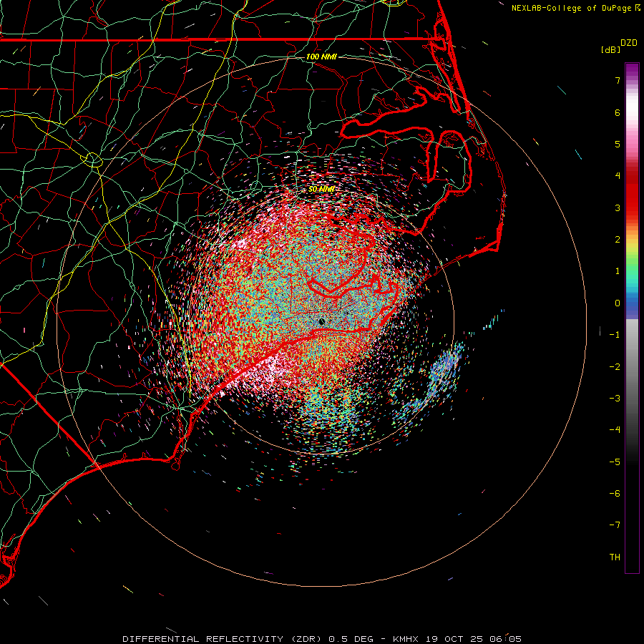Click the scale value -3 on the legend
This screenshot has height=644, width=644.
tap(615, 399)
